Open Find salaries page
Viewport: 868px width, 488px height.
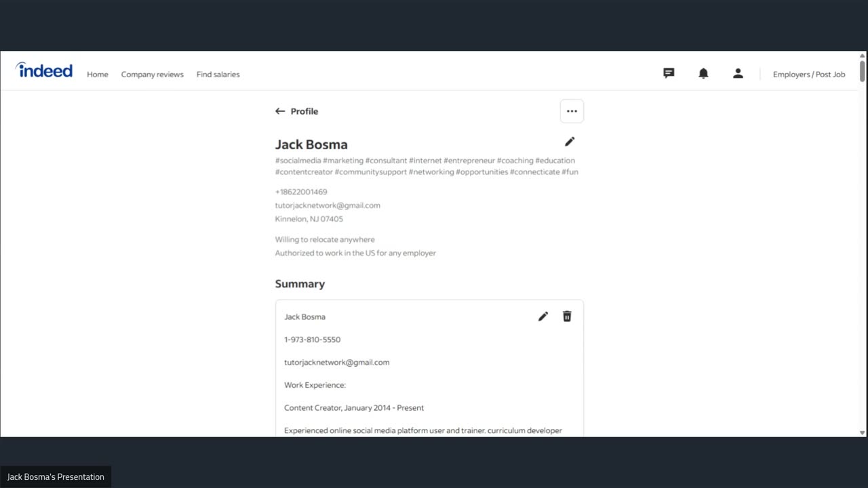(x=218, y=75)
